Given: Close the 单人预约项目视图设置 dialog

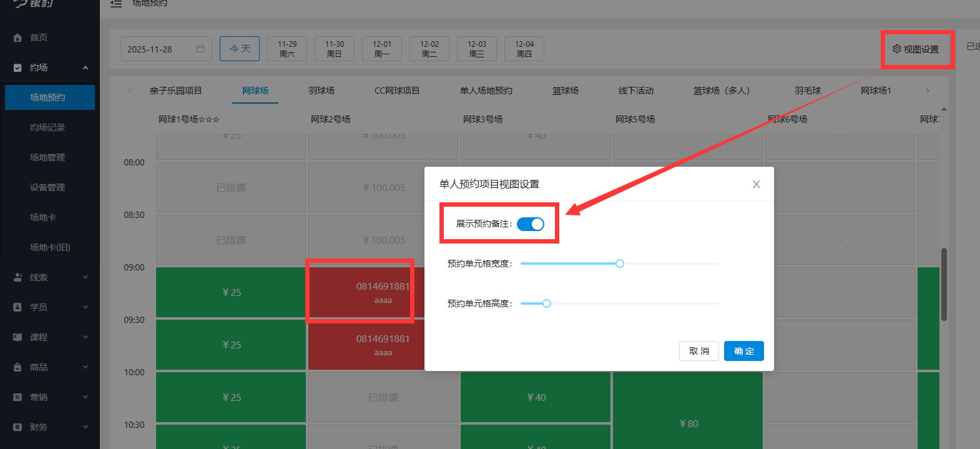Looking at the screenshot, I should click(756, 184).
